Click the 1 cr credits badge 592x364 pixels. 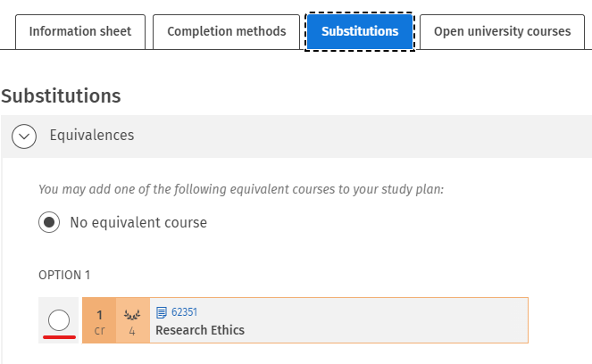click(x=99, y=321)
